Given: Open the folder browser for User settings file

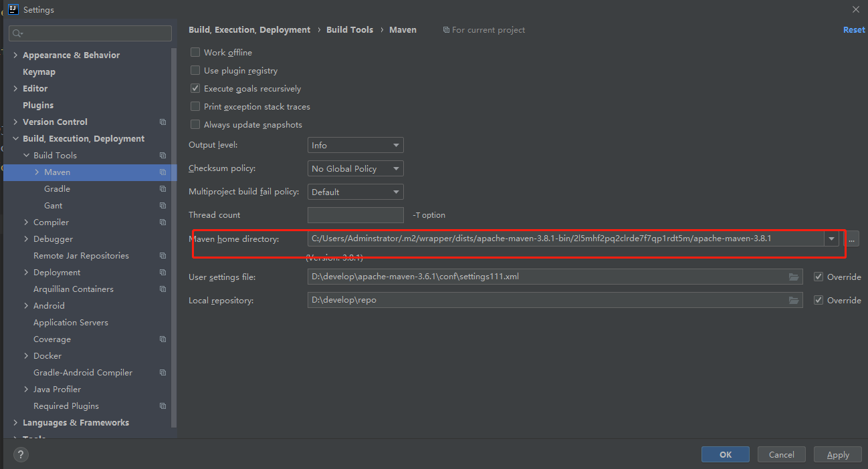Looking at the screenshot, I should click(794, 277).
